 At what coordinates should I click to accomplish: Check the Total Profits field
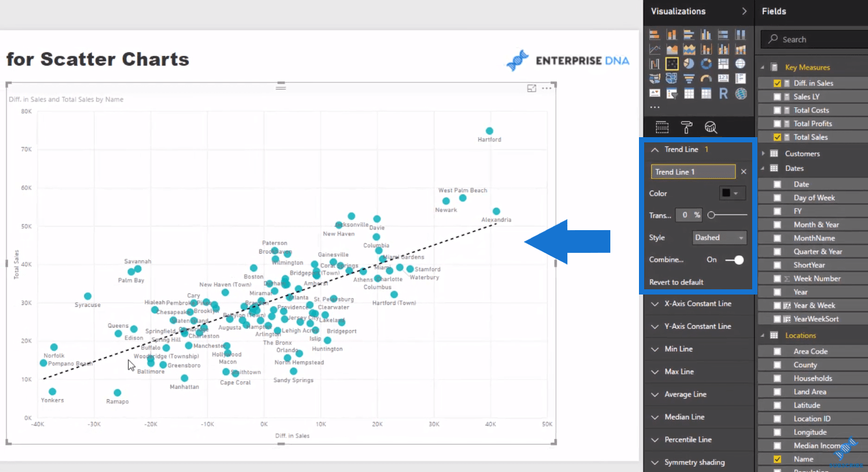click(777, 124)
